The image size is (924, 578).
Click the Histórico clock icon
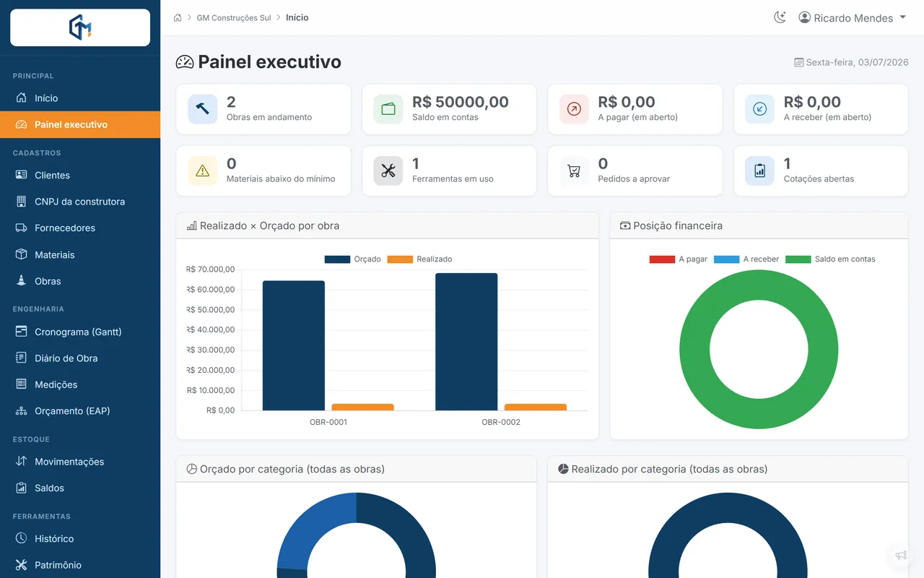(21, 538)
